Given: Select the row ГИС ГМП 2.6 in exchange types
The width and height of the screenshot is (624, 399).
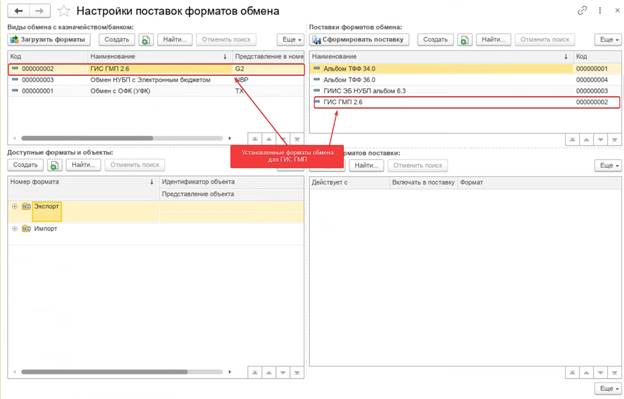Looking at the screenshot, I should [156, 69].
